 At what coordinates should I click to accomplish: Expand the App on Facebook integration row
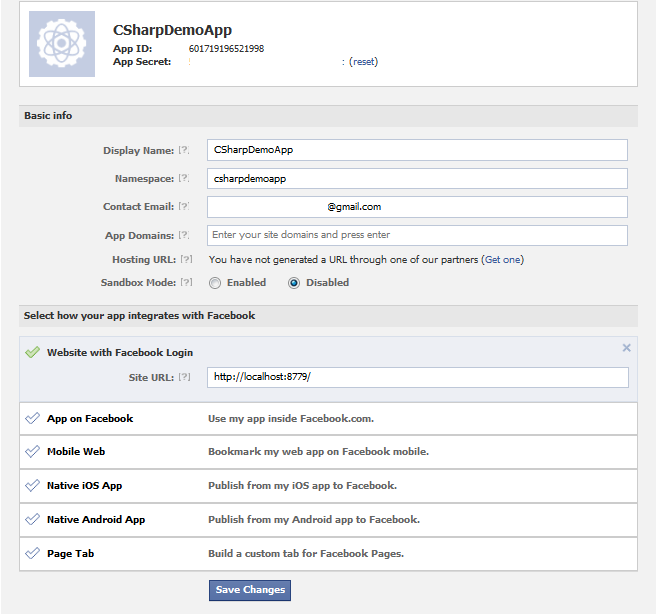tap(328, 419)
